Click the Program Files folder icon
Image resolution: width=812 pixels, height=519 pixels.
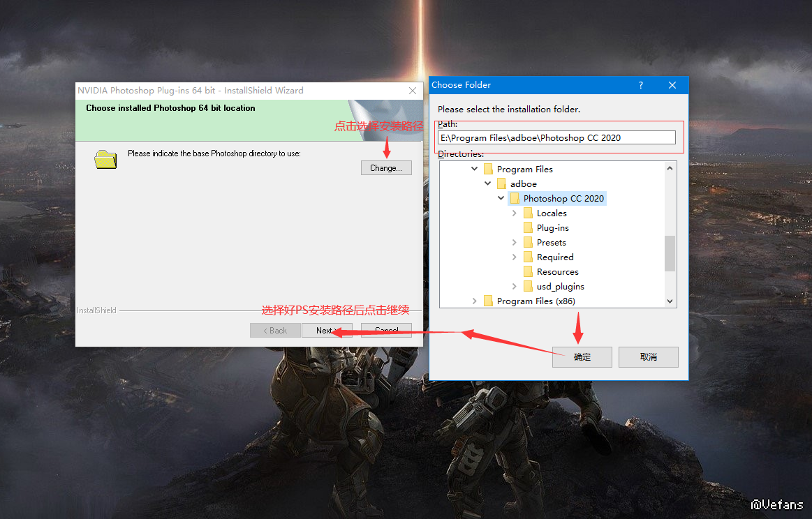point(488,170)
